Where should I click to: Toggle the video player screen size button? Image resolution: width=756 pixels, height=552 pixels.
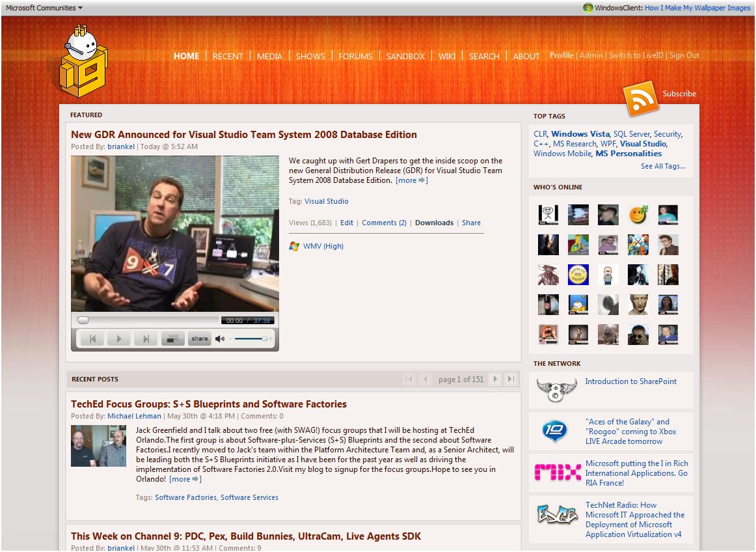point(172,338)
